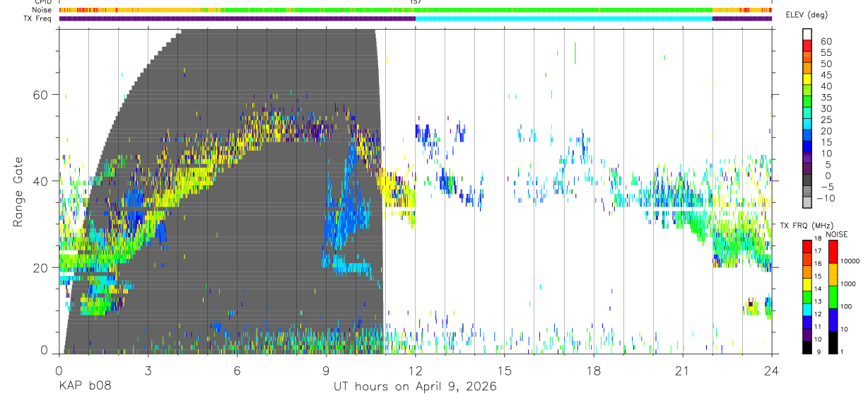Click the '1000' label on NOISE scale
Image resolution: width=868 pixels, height=401 pixels.
click(x=849, y=285)
